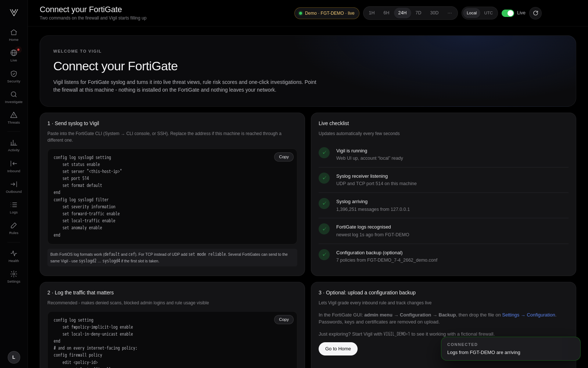
Task: Select the 30D time range
Action: point(434,13)
